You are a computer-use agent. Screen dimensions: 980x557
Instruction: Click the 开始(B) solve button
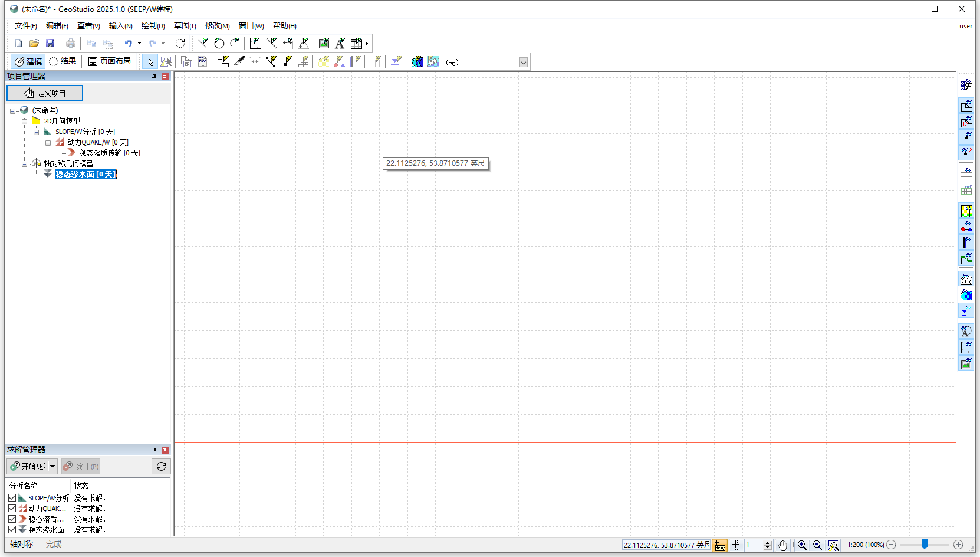click(28, 467)
